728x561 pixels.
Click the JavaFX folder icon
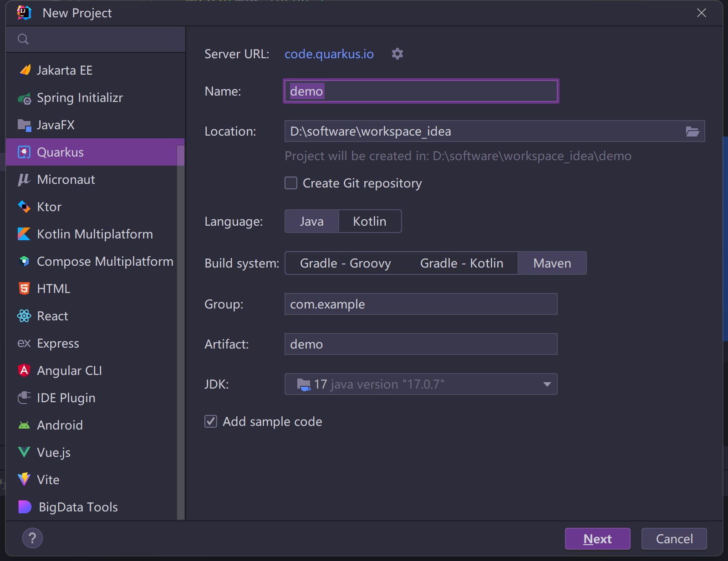coord(24,125)
